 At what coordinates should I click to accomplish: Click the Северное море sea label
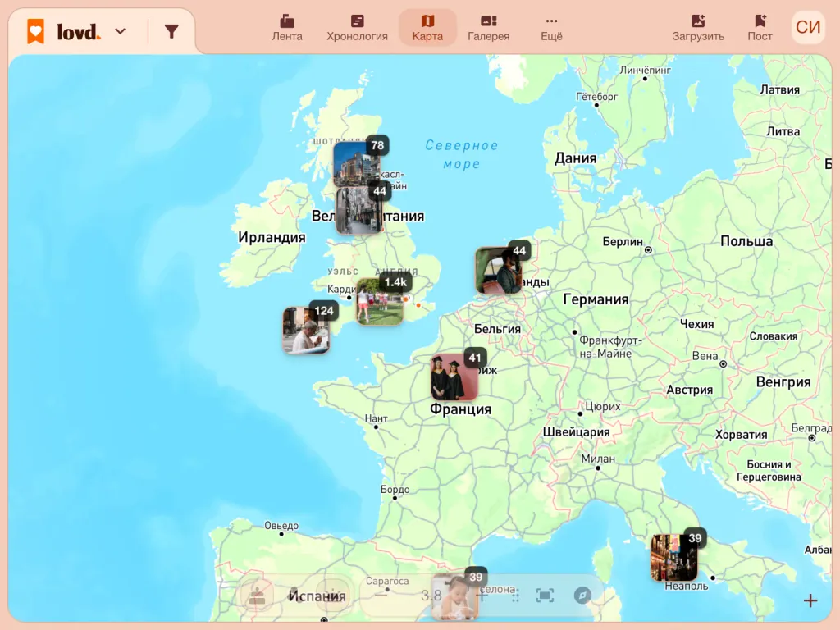pos(462,154)
